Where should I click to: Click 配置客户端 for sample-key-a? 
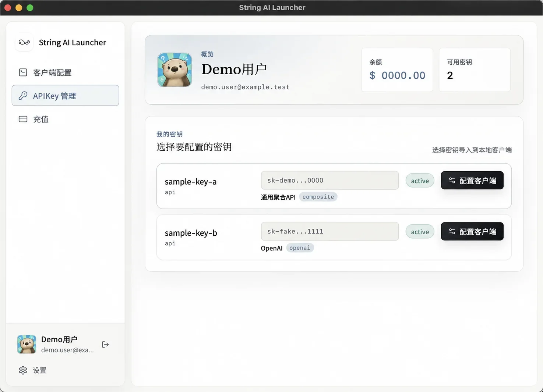(x=472, y=180)
